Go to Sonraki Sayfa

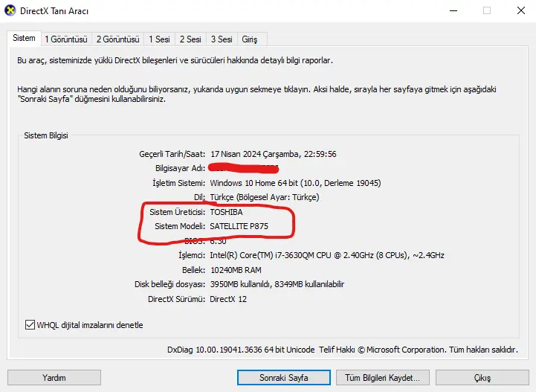284,378
